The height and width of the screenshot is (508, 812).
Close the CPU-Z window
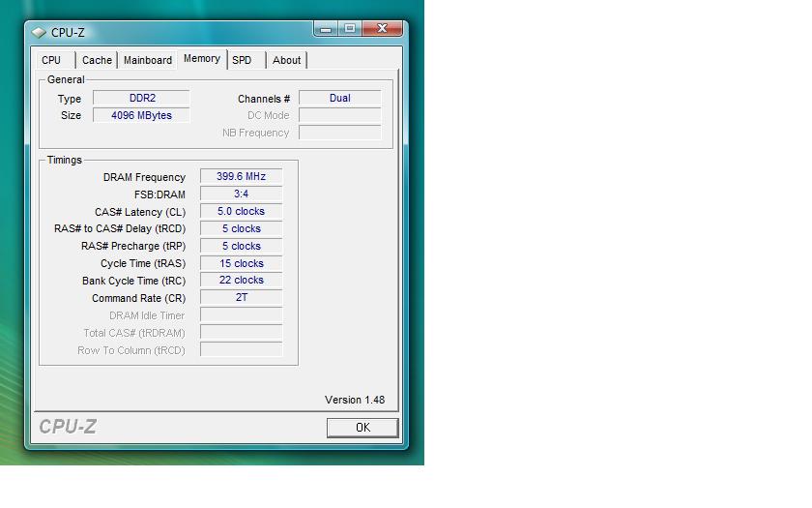(x=382, y=28)
